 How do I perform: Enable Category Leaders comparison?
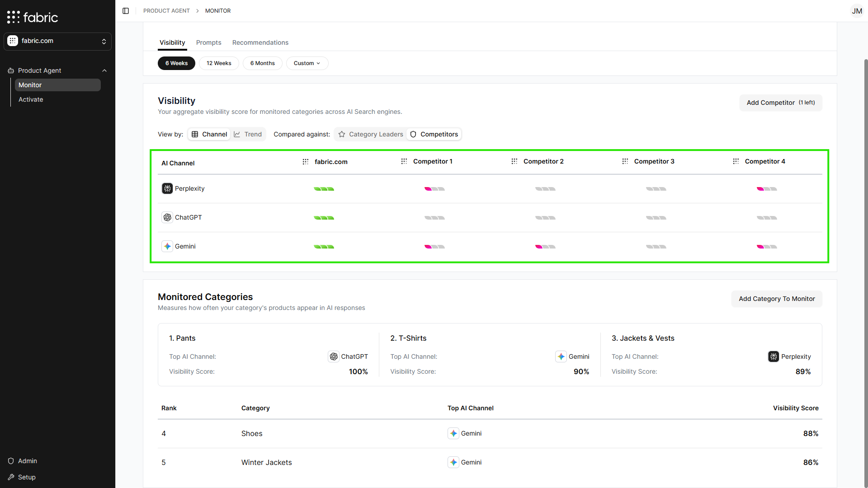(x=370, y=134)
